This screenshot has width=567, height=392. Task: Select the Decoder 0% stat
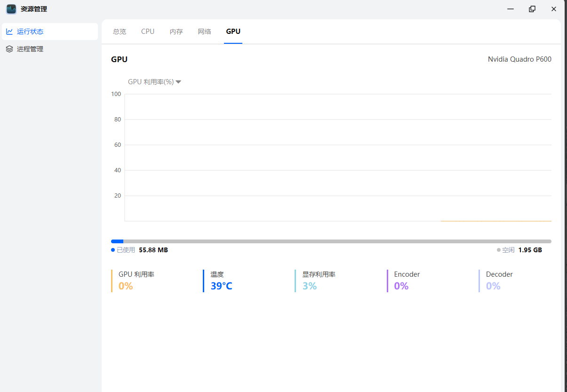coord(499,281)
